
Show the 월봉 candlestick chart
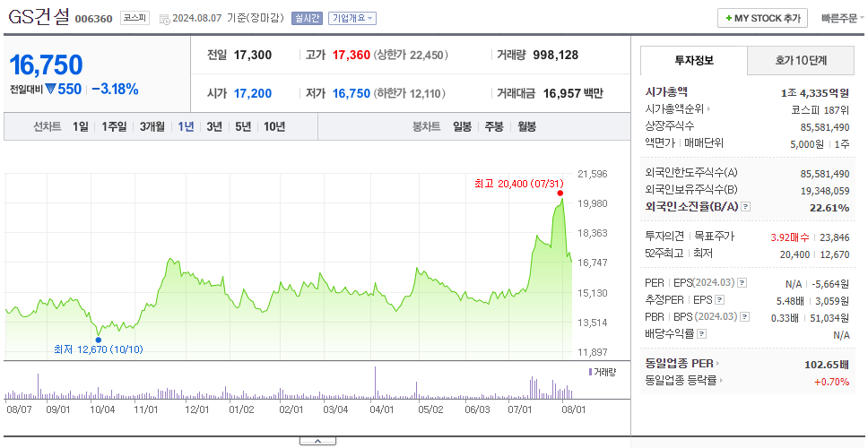(x=526, y=126)
